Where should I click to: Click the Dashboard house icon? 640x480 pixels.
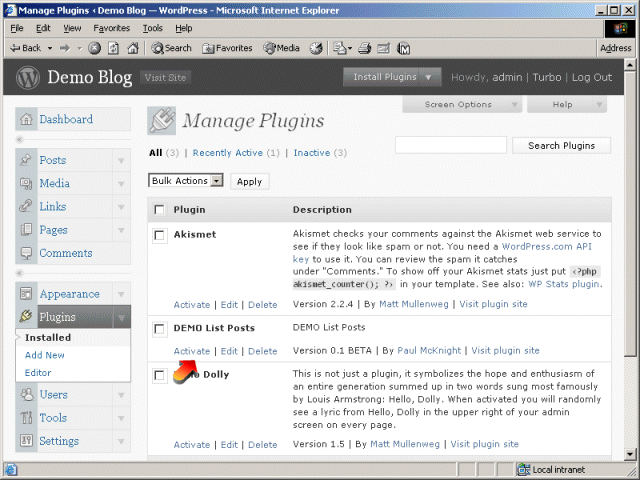pos(26,119)
